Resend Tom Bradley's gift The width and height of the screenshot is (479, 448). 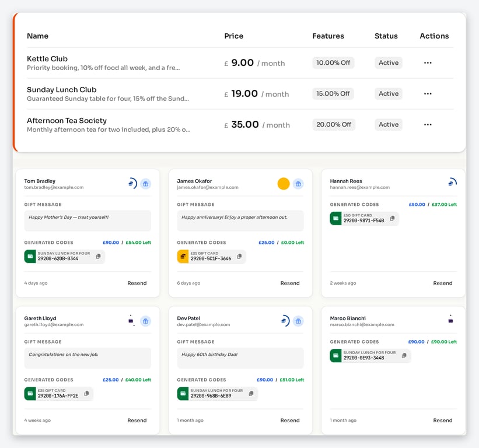(137, 283)
